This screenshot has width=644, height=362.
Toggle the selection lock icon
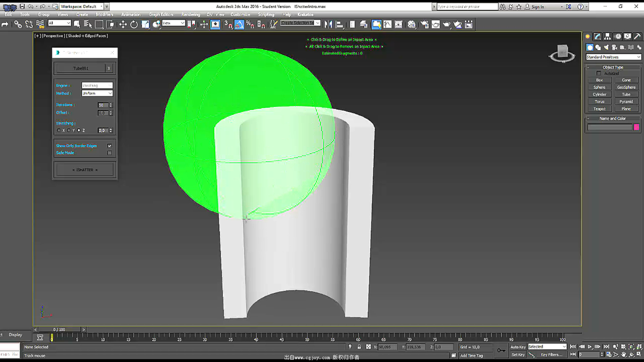[x=359, y=347]
